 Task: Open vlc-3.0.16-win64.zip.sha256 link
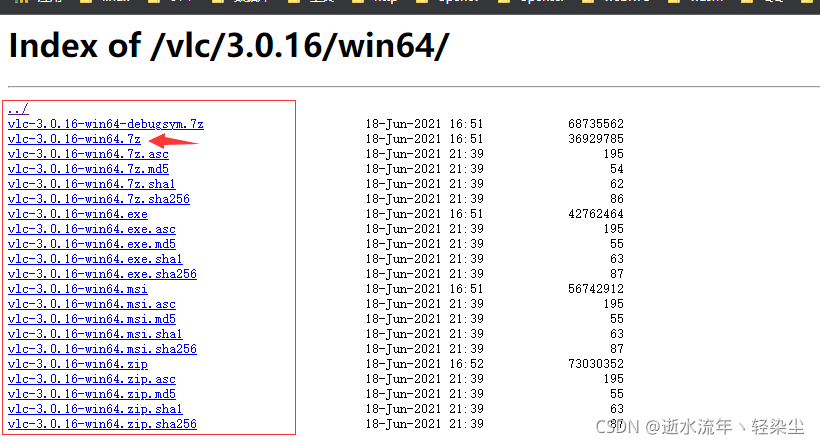pos(102,424)
